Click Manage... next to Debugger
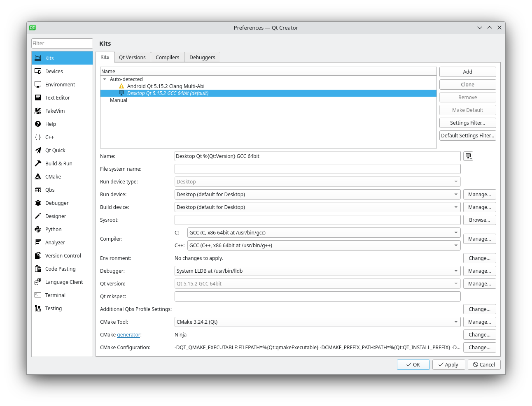The image size is (532, 406). click(x=480, y=271)
